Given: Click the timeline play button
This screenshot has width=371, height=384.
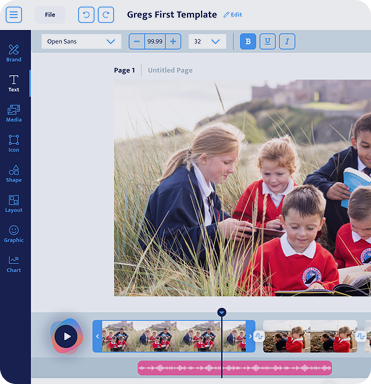Looking at the screenshot, I should point(67,336).
